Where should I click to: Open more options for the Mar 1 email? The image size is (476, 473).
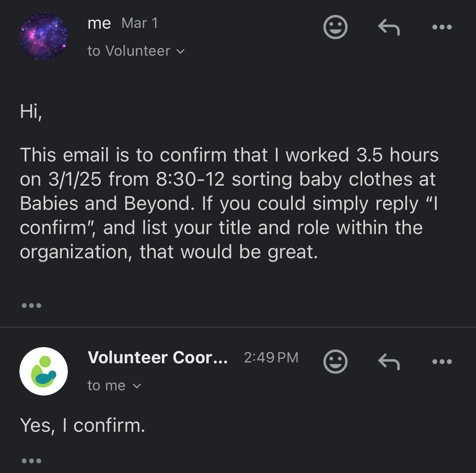pyautogui.click(x=442, y=27)
